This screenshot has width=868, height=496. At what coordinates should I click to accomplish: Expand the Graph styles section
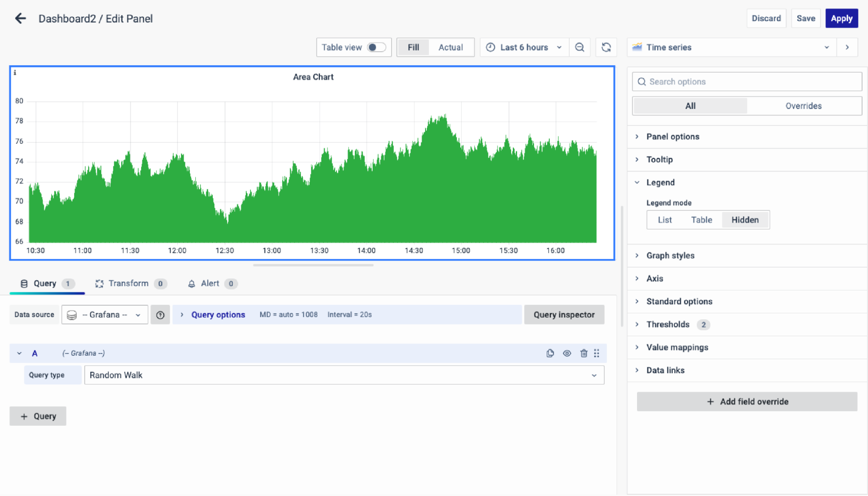[670, 255]
